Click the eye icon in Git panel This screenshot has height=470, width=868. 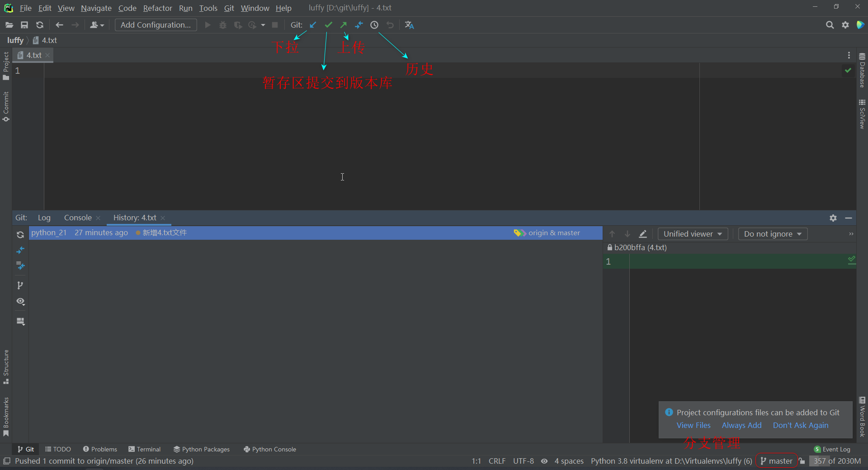point(20,301)
